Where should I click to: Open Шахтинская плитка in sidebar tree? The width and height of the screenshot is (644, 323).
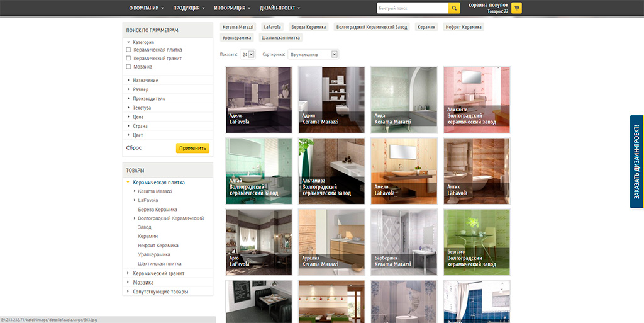click(x=159, y=263)
